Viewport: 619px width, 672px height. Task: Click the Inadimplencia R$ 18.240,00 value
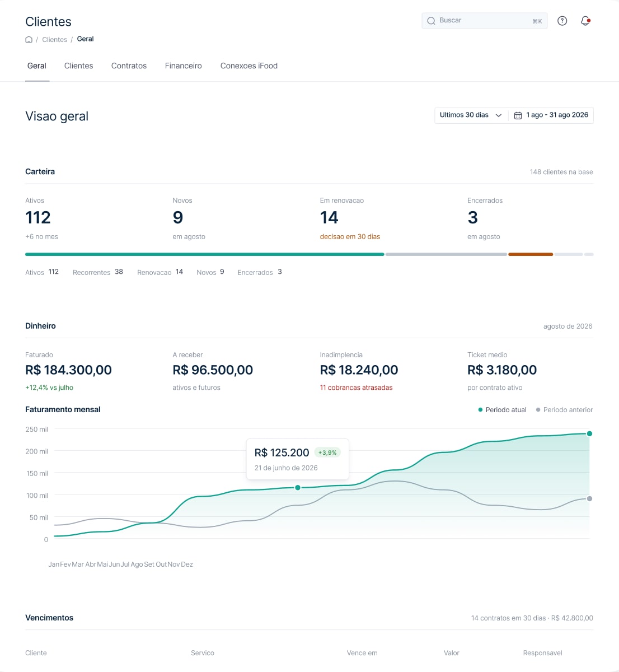(359, 370)
